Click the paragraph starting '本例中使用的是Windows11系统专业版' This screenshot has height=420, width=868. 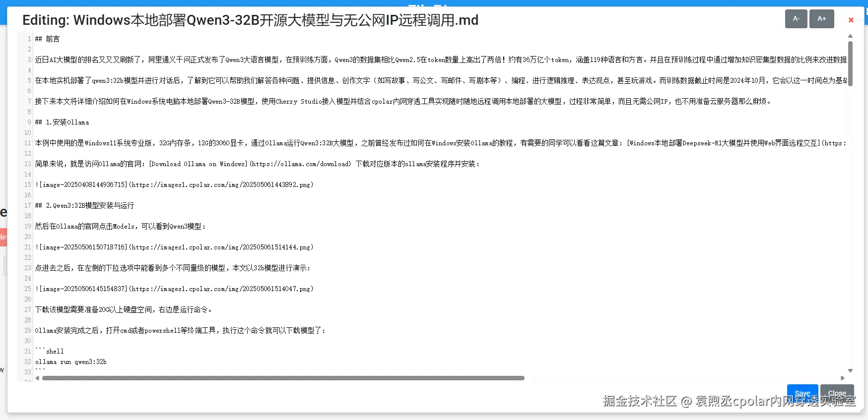click(441, 143)
